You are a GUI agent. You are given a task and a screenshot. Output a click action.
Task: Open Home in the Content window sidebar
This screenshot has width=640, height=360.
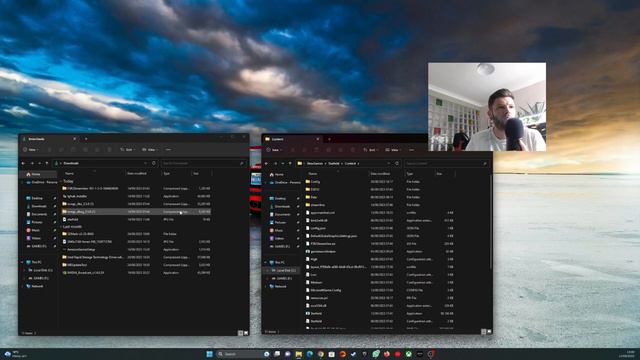pyautogui.click(x=277, y=174)
